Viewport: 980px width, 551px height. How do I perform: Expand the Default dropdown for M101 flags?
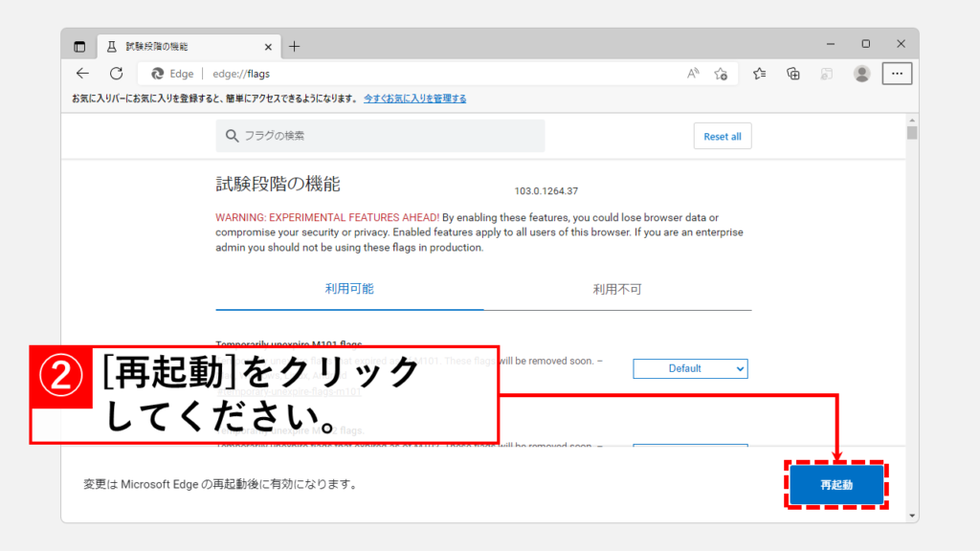(690, 368)
